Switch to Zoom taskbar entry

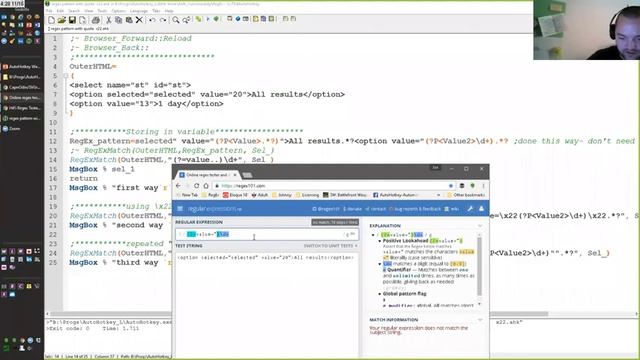[x=21, y=129]
